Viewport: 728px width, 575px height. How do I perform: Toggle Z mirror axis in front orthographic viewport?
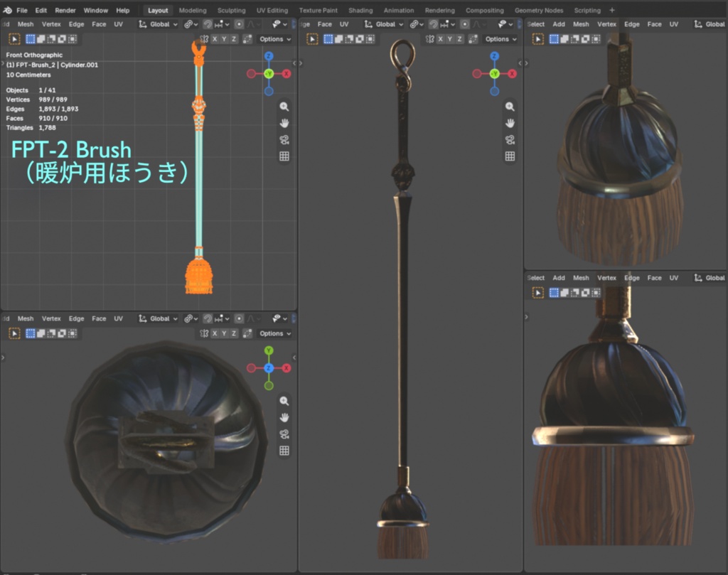233,39
